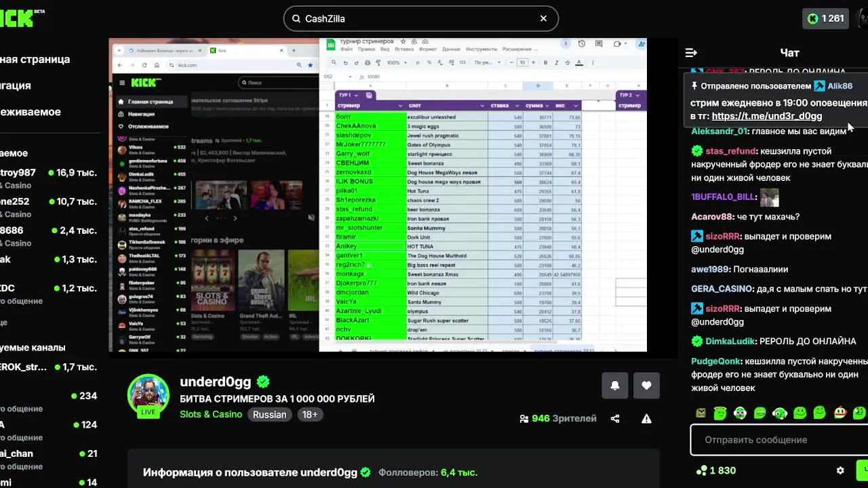Insert the purple-eyed headphones emote
This screenshot has height=488, width=868.
click(x=740, y=413)
